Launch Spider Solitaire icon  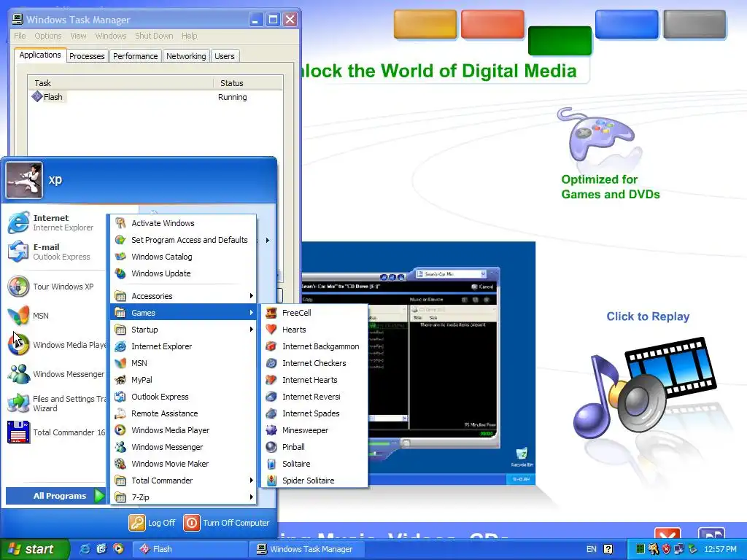tap(271, 480)
